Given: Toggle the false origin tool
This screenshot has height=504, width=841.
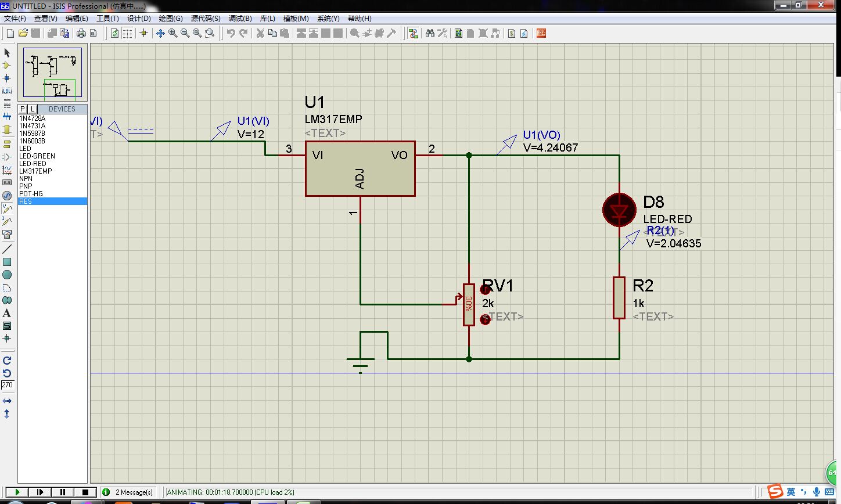Looking at the screenshot, I should coord(143,33).
